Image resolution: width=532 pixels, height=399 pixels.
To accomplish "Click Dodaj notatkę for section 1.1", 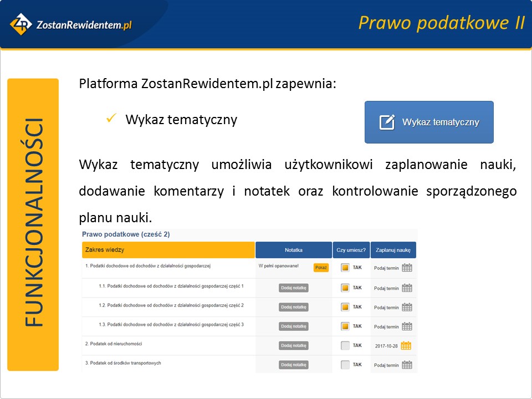I will 293,288.
